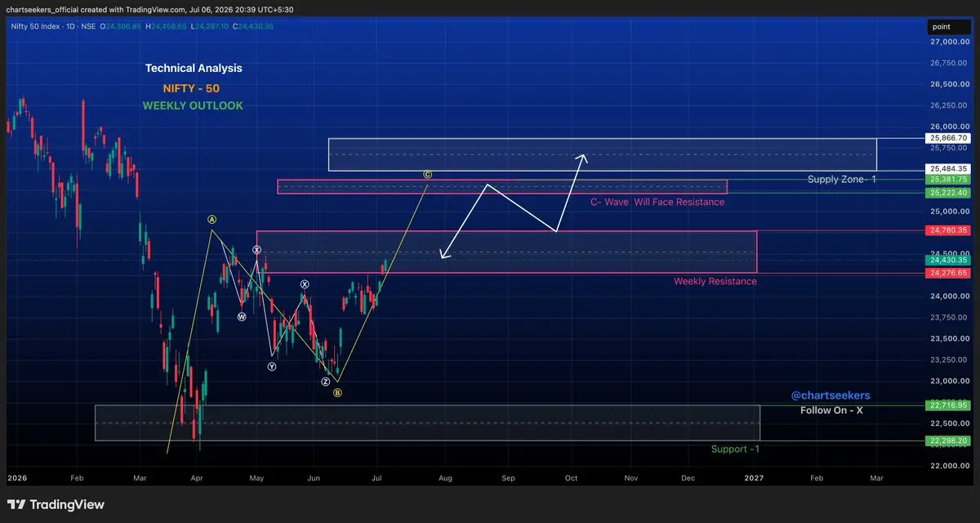The height and width of the screenshot is (523, 980).
Task: Select the orange 'NIFTY - 50' text
Action: [x=191, y=88]
